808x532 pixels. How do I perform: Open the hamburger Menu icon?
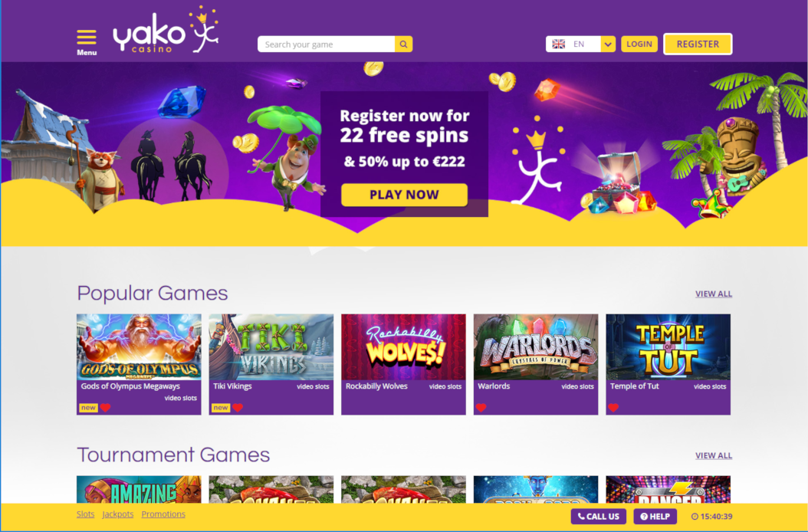87,38
